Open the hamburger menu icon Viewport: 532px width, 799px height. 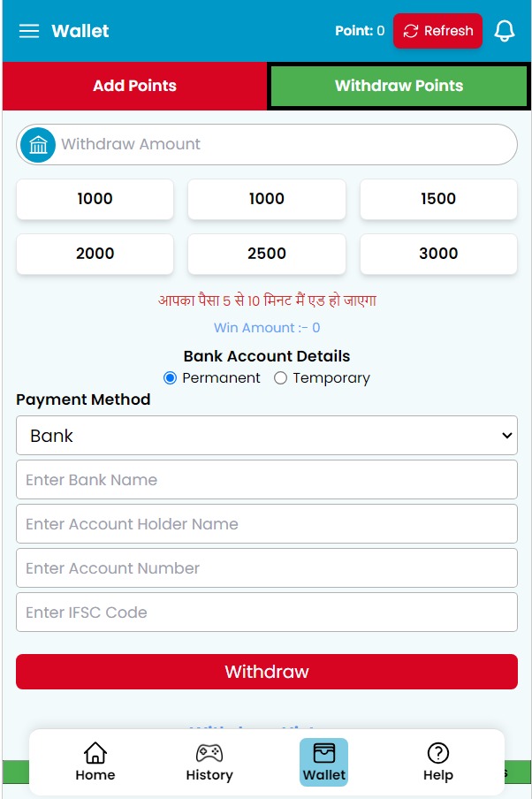29,31
